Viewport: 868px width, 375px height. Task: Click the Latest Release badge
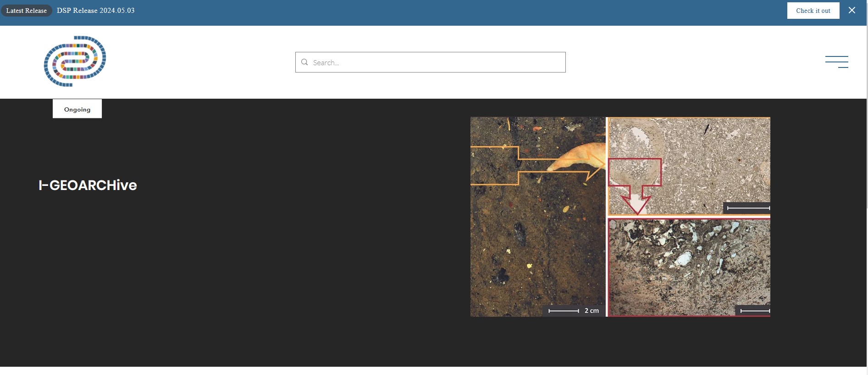[x=27, y=11]
